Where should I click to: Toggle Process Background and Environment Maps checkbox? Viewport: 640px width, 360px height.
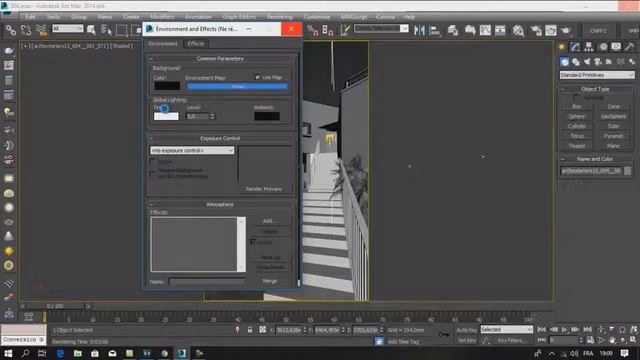point(152,173)
